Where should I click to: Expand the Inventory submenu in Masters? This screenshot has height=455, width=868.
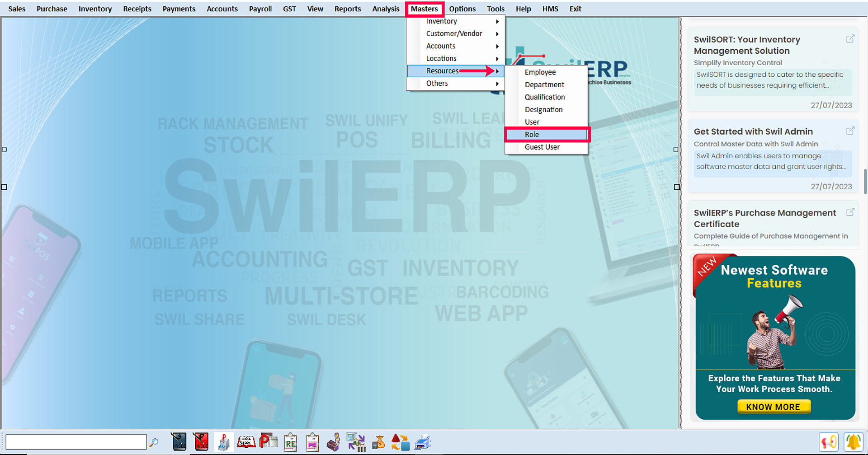tap(456, 21)
